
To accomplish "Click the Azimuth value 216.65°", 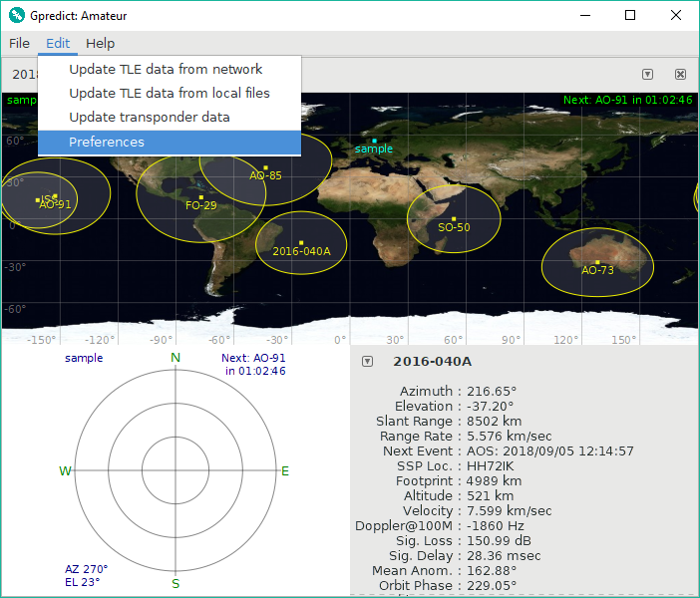I will pos(492,392).
